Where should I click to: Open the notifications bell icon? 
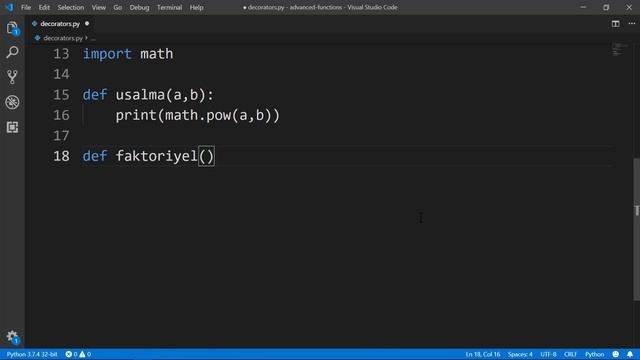coord(630,354)
